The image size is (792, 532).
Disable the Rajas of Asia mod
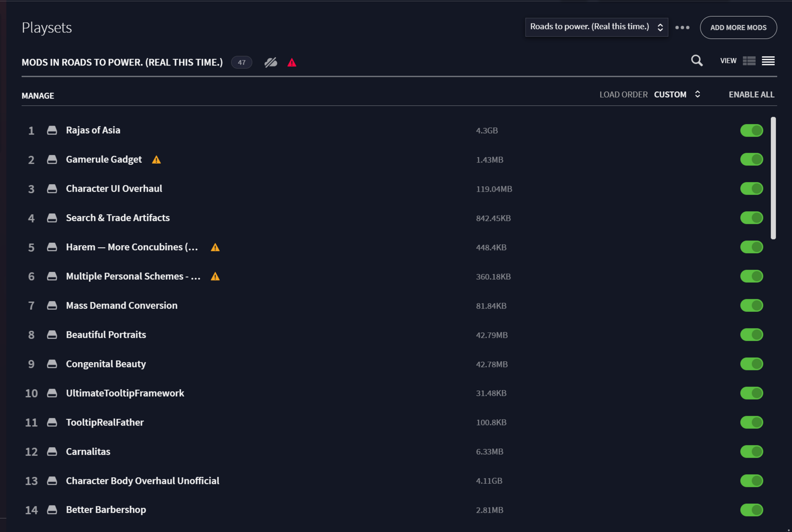pyautogui.click(x=751, y=130)
